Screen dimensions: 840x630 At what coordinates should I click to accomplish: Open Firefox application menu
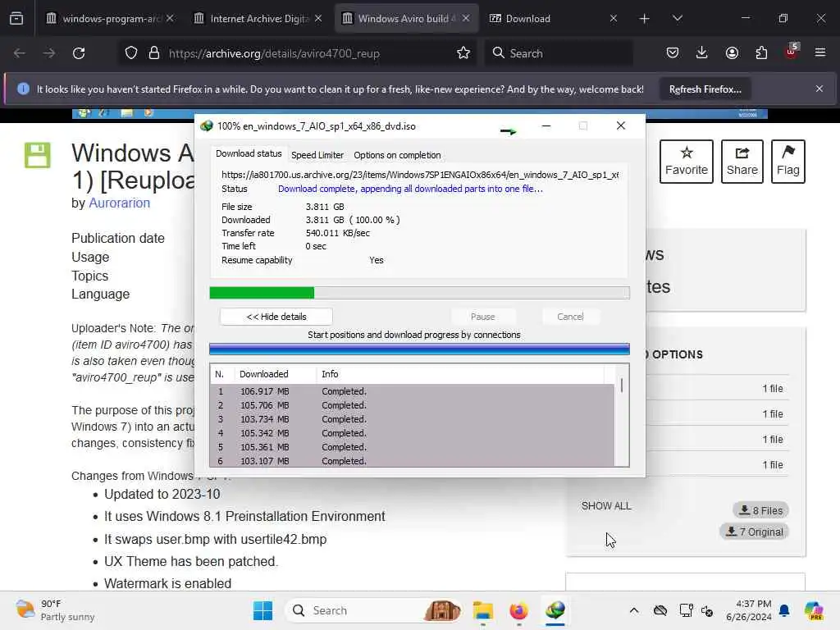(820, 53)
